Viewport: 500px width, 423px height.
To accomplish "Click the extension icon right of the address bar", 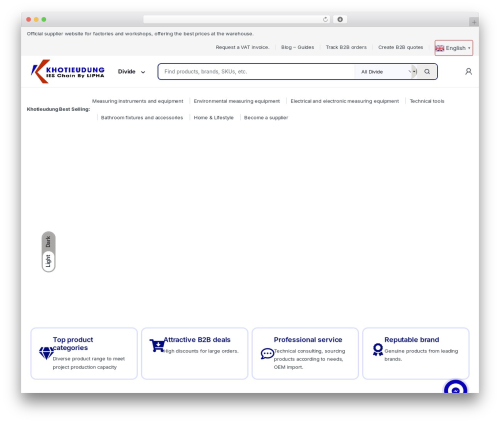I will (340, 19).
